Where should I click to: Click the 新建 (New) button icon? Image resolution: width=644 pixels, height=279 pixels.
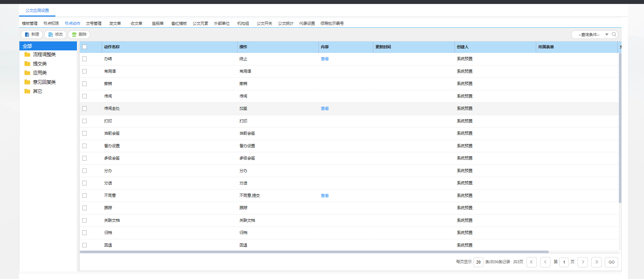click(27, 35)
